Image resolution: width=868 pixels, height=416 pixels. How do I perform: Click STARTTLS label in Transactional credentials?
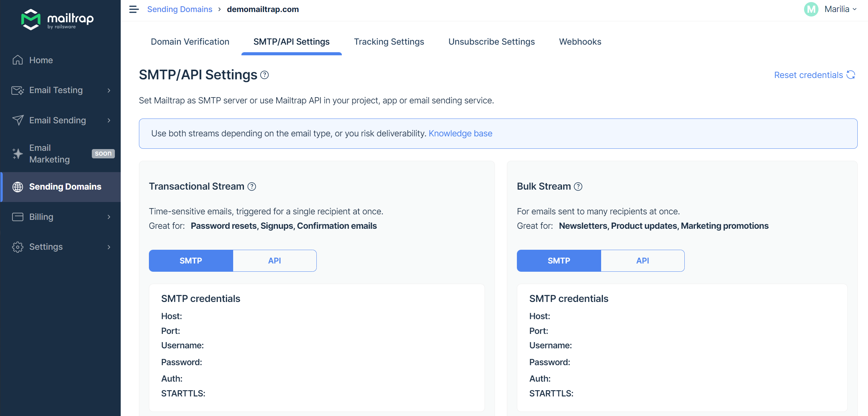[183, 393]
